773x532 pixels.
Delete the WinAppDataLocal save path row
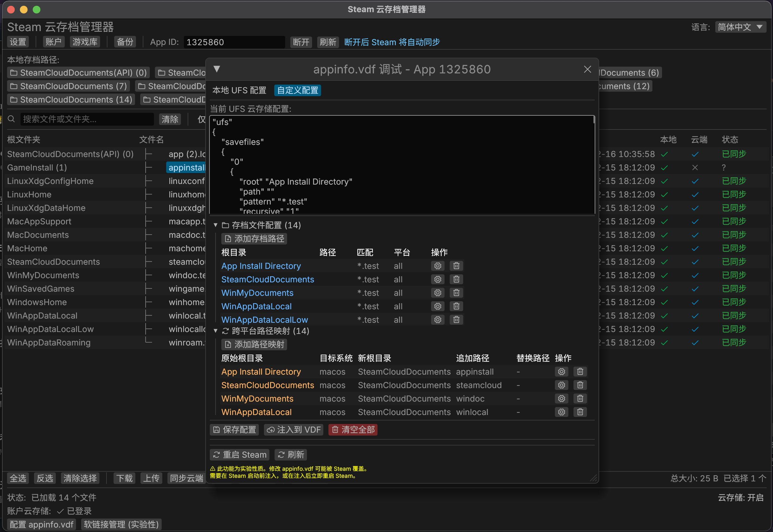pyautogui.click(x=456, y=306)
